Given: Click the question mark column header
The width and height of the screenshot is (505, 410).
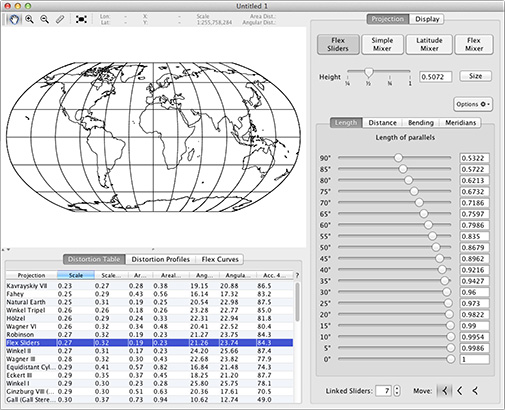Looking at the screenshot, I should click(x=297, y=275).
